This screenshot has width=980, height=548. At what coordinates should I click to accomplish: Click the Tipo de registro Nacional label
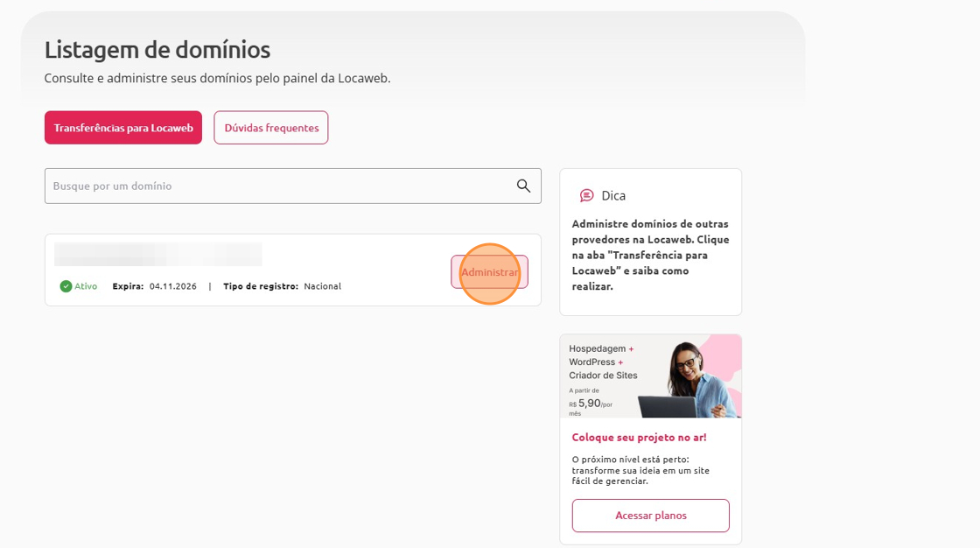click(x=322, y=286)
